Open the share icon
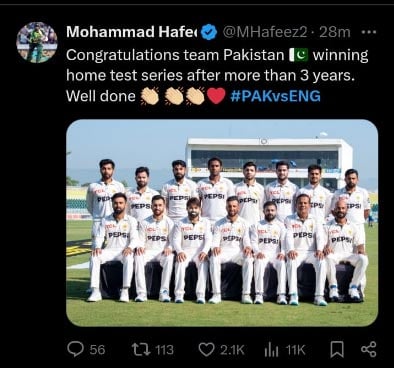Viewport: 394px width, 368px height. [x=369, y=349]
